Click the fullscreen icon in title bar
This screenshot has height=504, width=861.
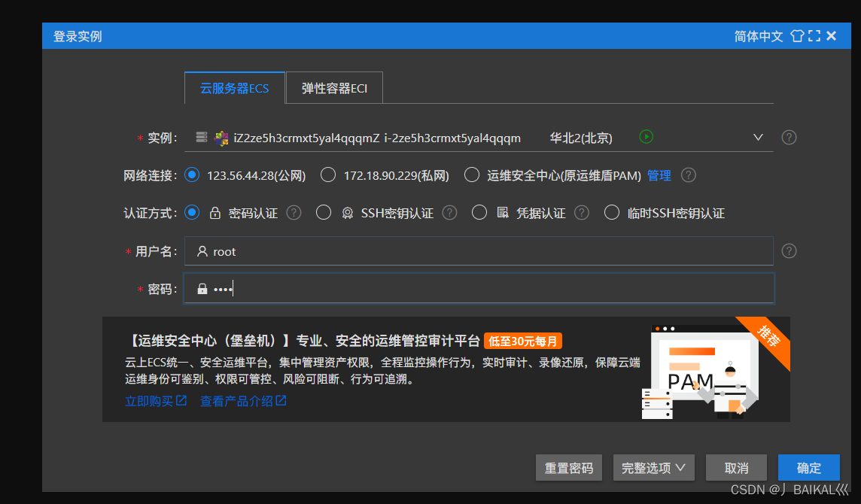[814, 36]
